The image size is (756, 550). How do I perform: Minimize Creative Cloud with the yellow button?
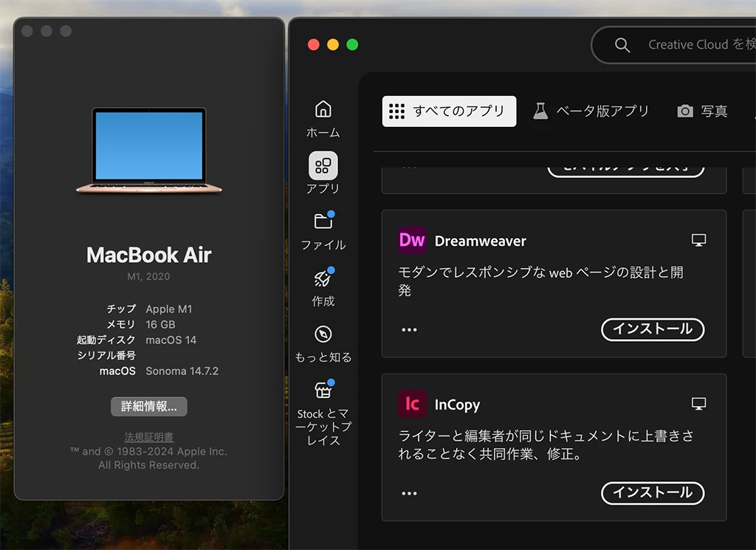[x=333, y=45]
